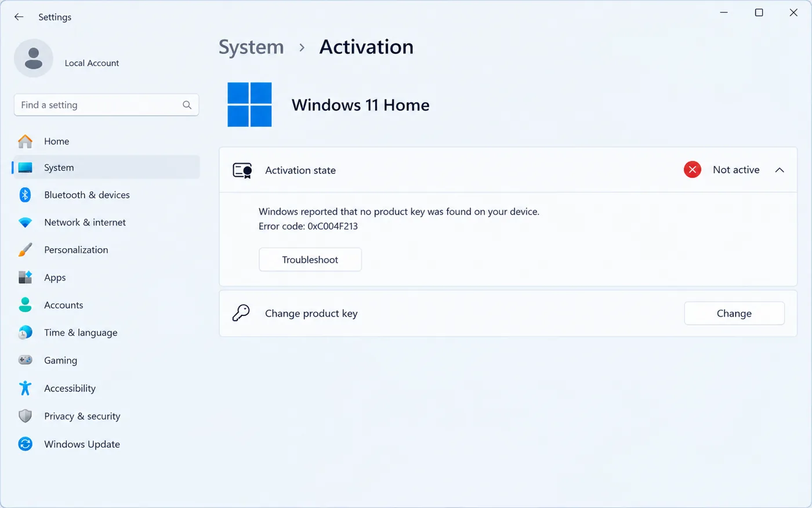
Task: Open Privacy & security settings
Action: tap(106, 416)
